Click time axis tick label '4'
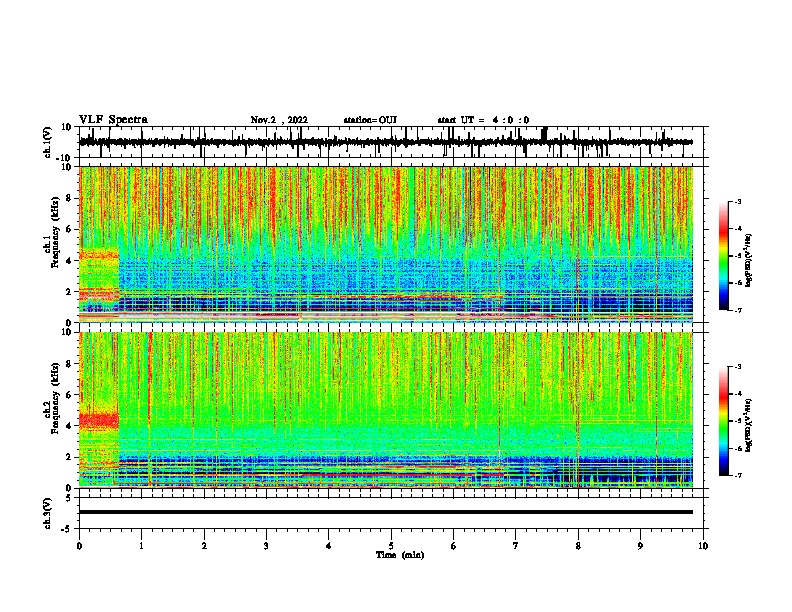This screenshot has height=612, width=792. (x=329, y=546)
